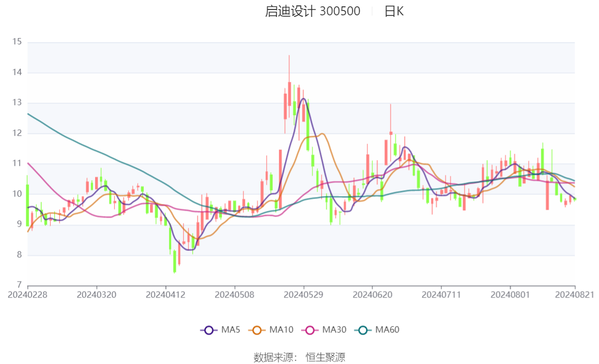The width and height of the screenshot is (599, 364).
Task: Click the lowest green candlestick near 7.5
Action: [x=175, y=262]
